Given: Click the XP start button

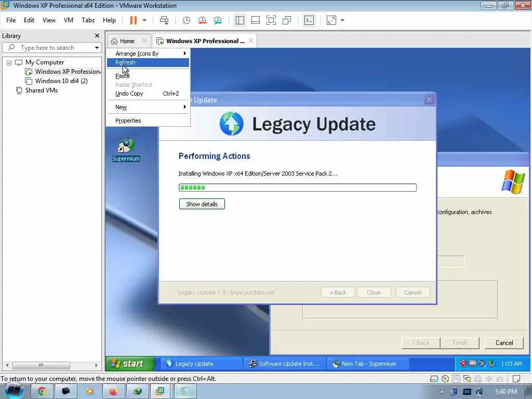Looking at the screenshot, I should [x=130, y=364].
